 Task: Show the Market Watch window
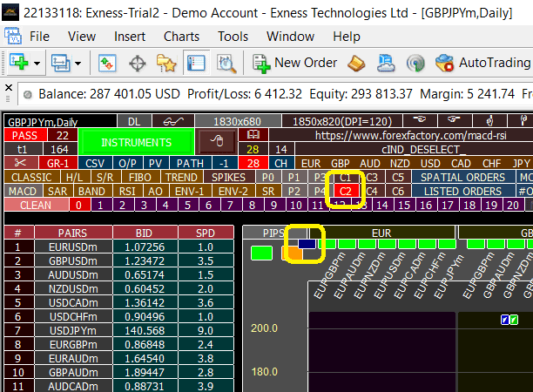[107, 63]
